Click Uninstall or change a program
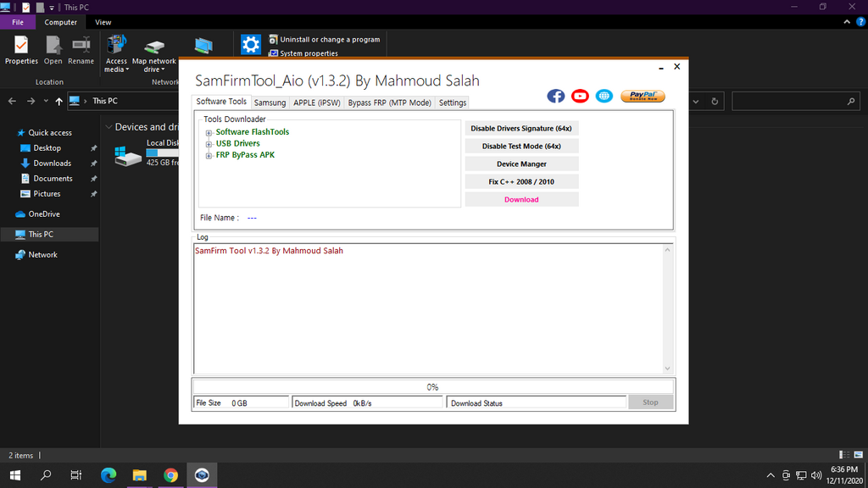Viewport: 868px width, 488px height. pos(325,39)
